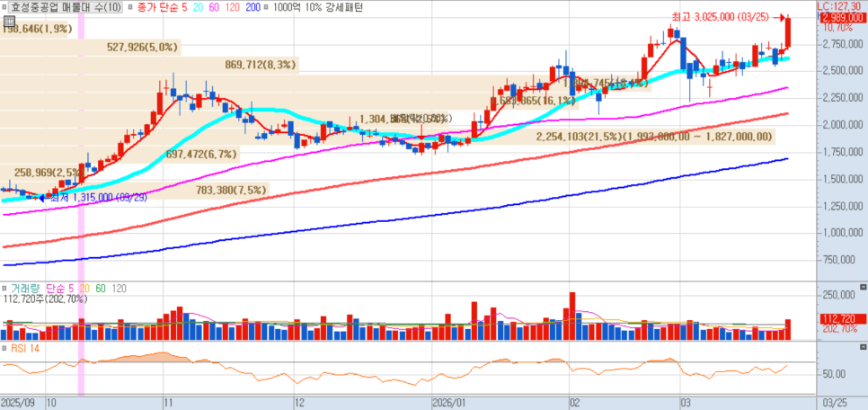
Task: Collapse the volume panel using its corner button
Action: coord(863,287)
